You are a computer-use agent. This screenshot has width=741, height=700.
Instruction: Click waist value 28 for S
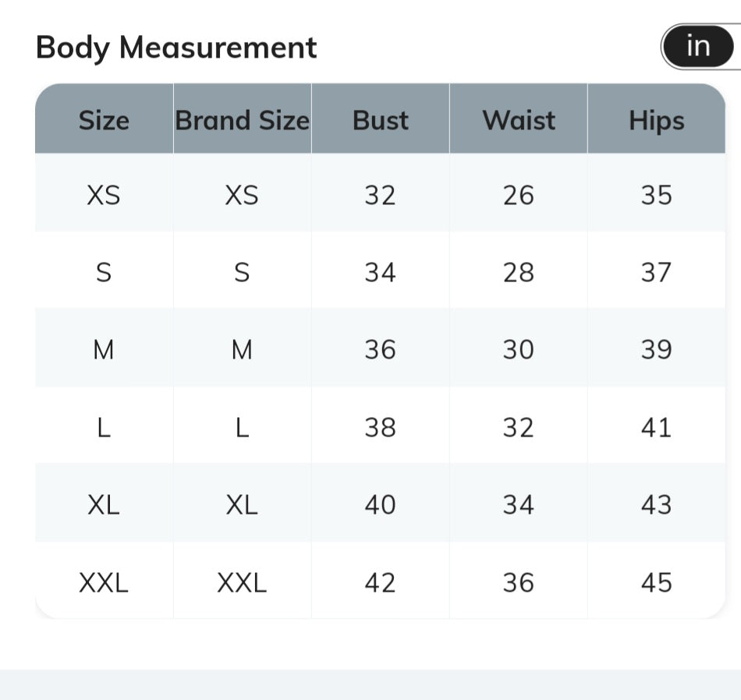519,273
